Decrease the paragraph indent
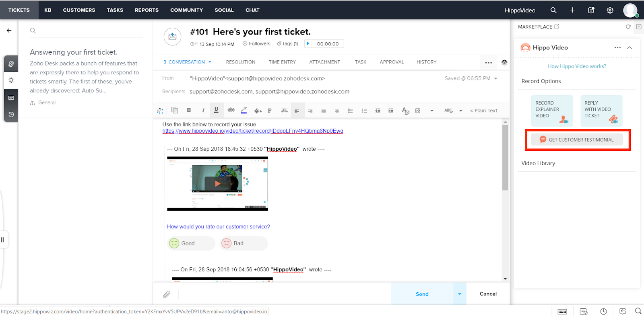Viewport: 644px width, 316px height. (x=378, y=111)
